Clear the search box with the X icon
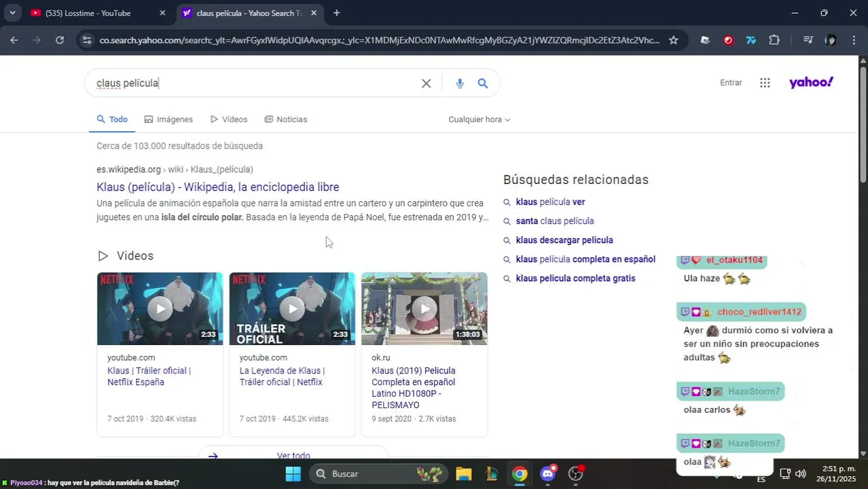868x489 pixels. pos(426,84)
